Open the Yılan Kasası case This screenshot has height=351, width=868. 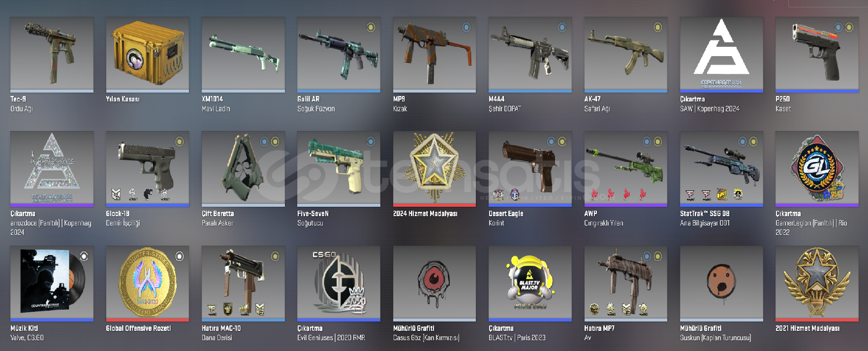point(147,55)
